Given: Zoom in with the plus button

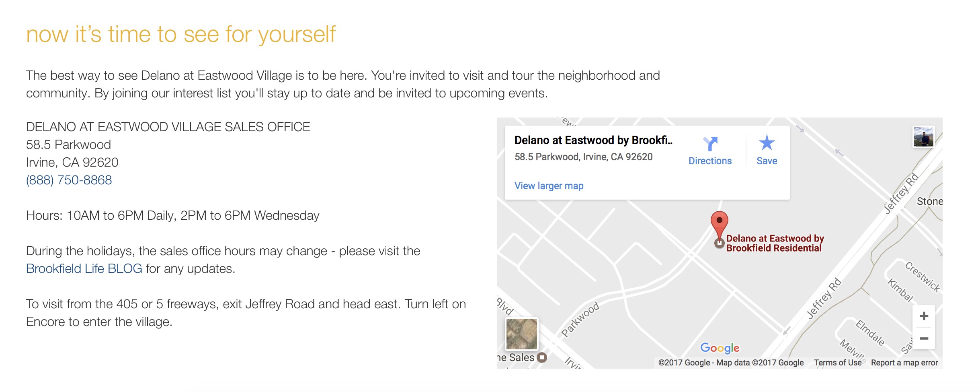Looking at the screenshot, I should pos(924,316).
